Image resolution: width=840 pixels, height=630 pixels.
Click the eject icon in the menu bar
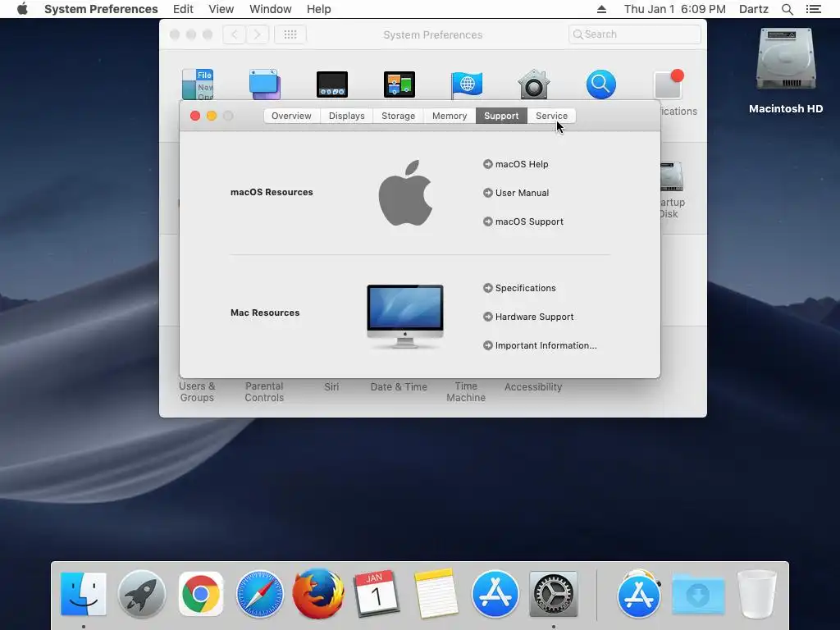pyautogui.click(x=601, y=9)
